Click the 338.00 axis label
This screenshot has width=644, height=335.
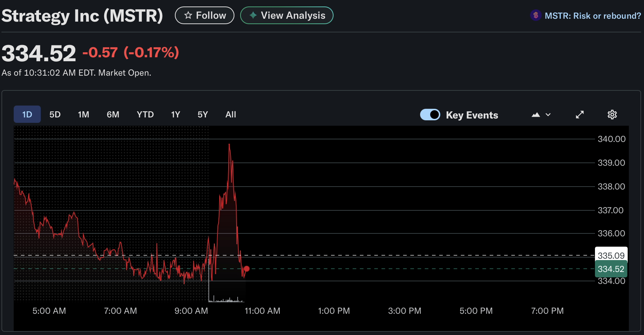[612, 187]
